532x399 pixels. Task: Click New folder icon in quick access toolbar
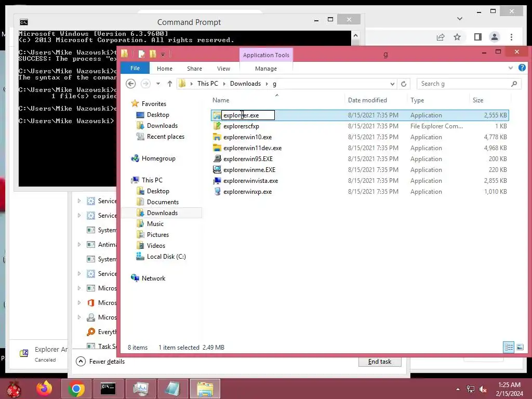click(153, 54)
